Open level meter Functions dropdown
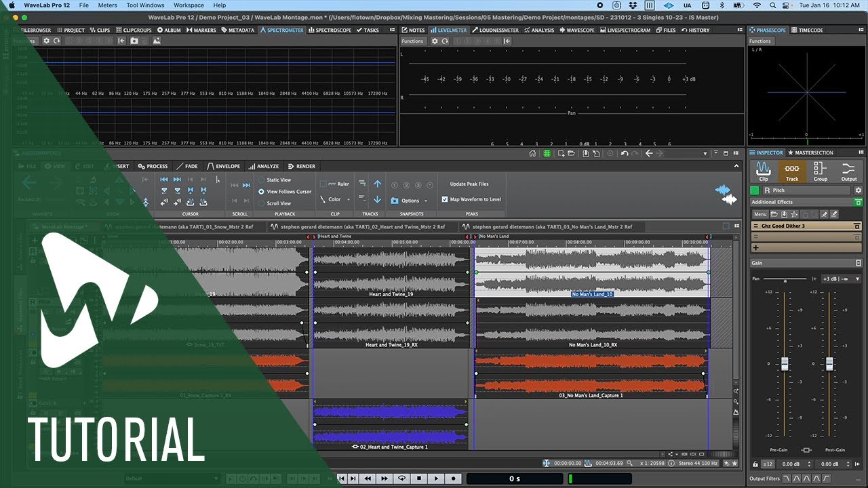 [412, 41]
